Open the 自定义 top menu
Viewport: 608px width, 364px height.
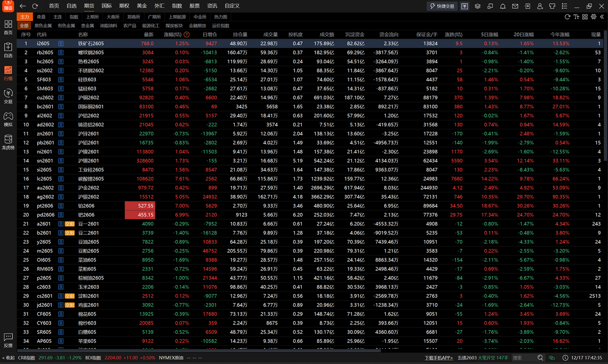(232, 6)
